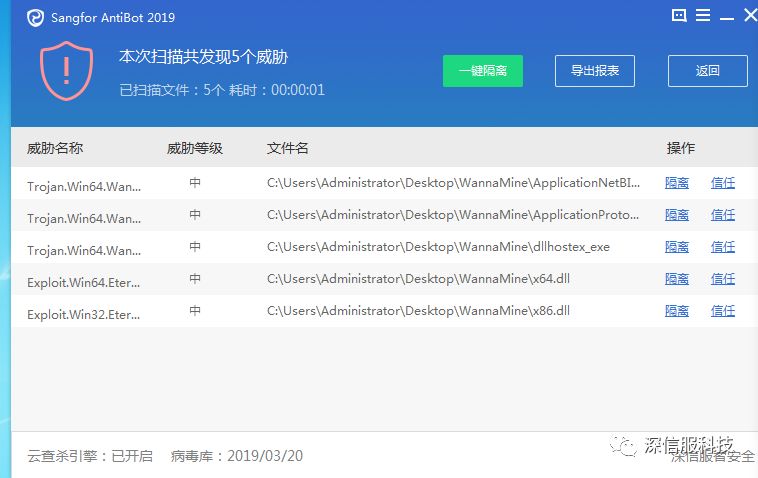Quarantine dllhostex_exe via 隔离 link
758x478 pixels.
pyautogui.click(x=677, y=246)
